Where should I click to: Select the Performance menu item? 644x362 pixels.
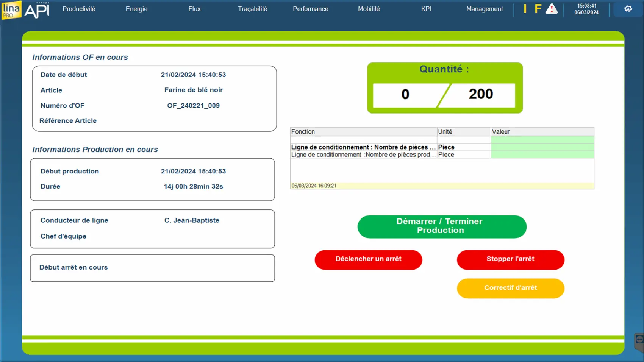pyautogui.click(x=310, y=9)
